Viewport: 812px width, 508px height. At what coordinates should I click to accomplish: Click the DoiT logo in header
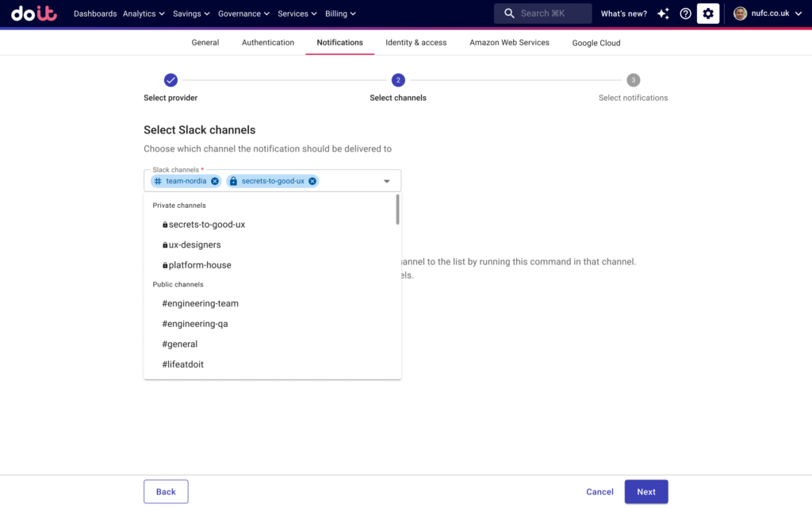tap(34, 13)
